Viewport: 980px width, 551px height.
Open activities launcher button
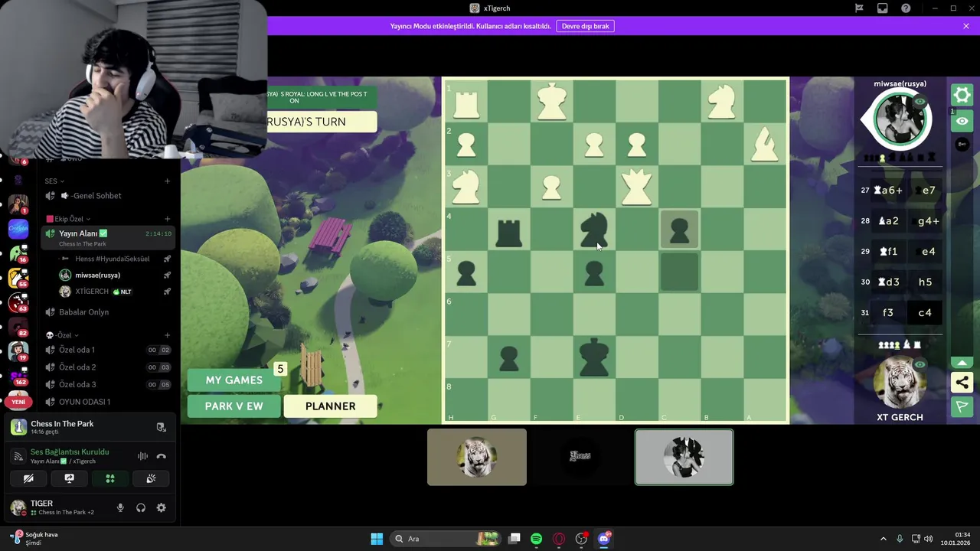tap(110, 478)
